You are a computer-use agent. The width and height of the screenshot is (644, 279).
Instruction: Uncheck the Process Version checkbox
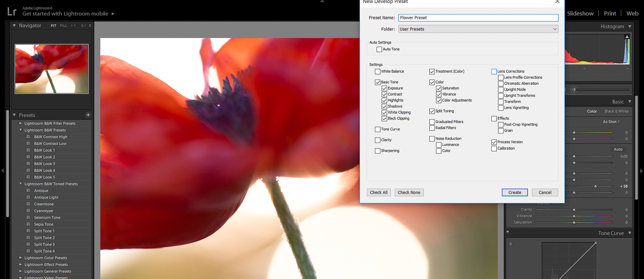(x=494, y=142)
